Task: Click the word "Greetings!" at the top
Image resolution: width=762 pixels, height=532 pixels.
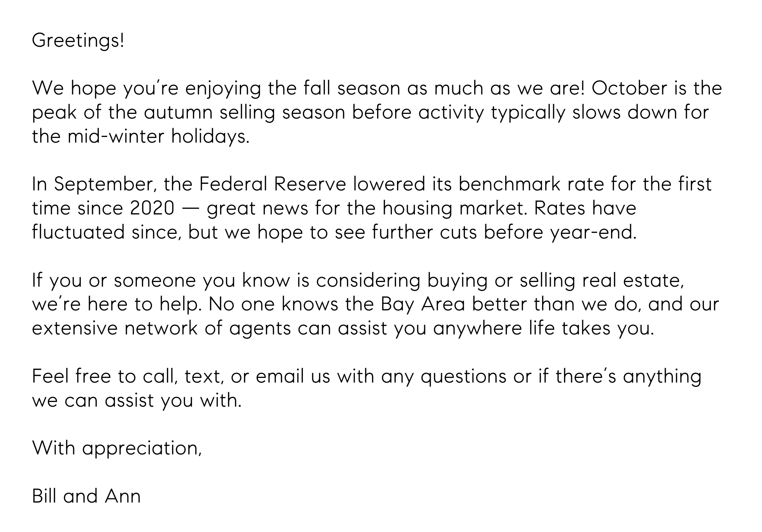Action: point(78,41)
